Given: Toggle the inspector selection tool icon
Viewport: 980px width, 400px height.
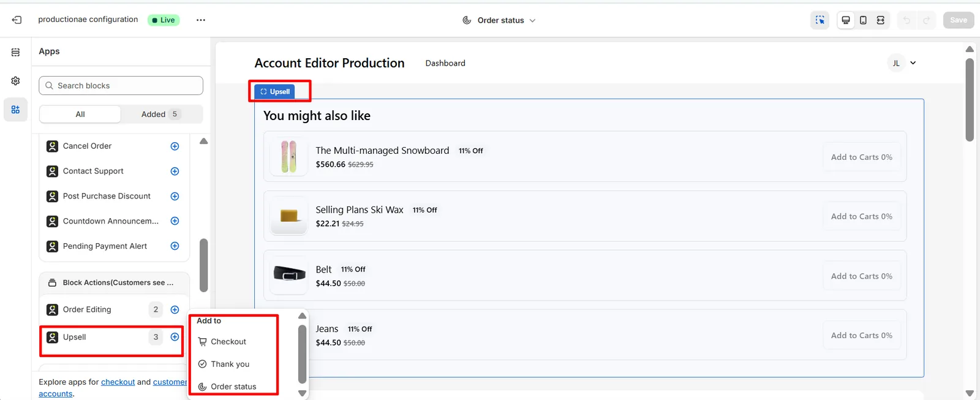Looking at the screenshot, I should pyautogui.click(x=820, y=20).
